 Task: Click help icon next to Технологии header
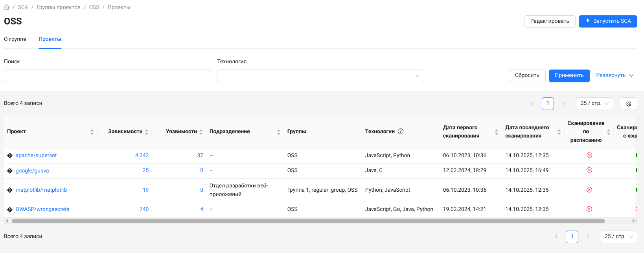coord(401,131)
